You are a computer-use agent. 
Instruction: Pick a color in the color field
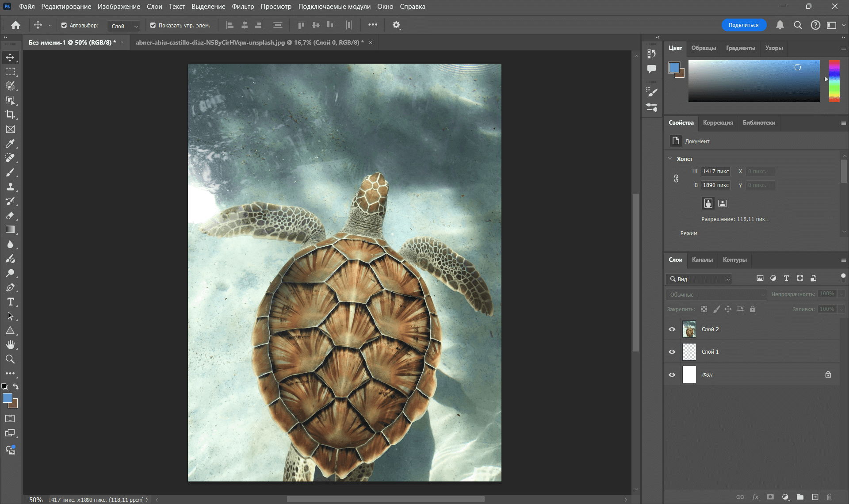(753, 81)
